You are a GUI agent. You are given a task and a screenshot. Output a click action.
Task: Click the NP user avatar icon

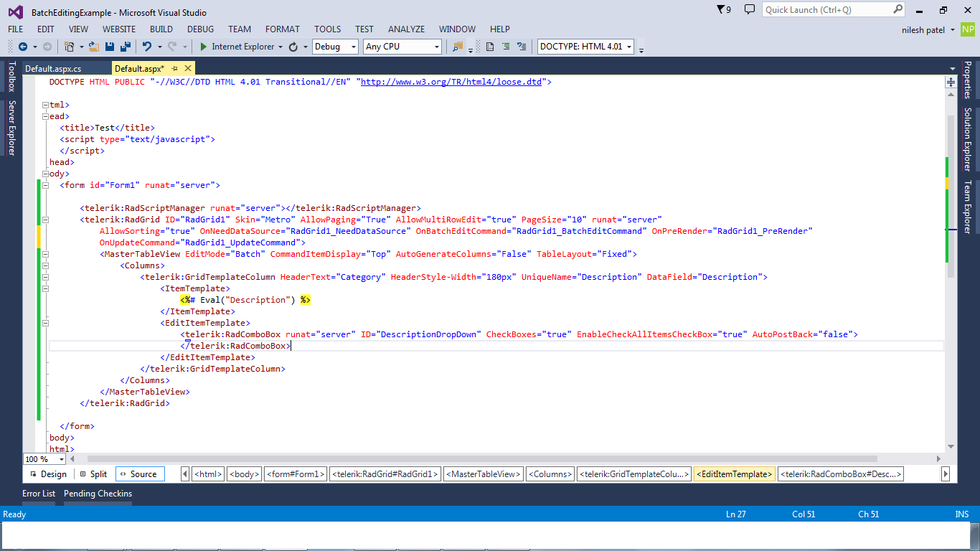pyautogui.click(x=969, y=29)
